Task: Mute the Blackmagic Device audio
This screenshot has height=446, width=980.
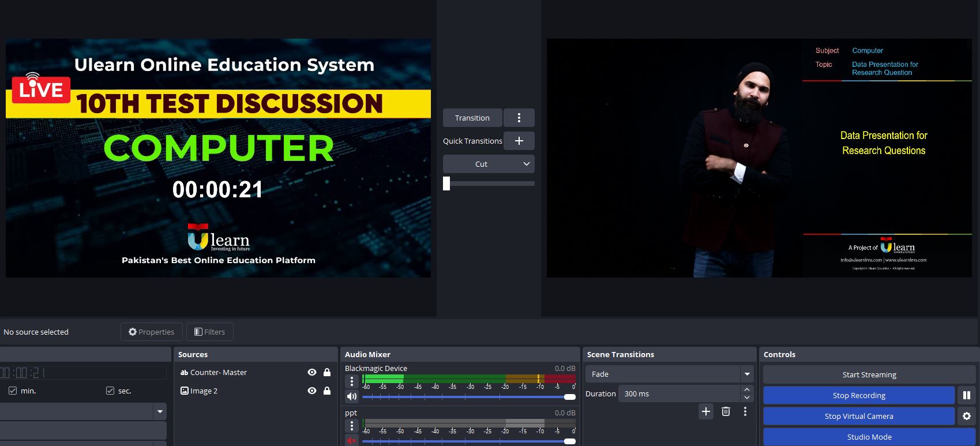Action: [x=351, y=396]
